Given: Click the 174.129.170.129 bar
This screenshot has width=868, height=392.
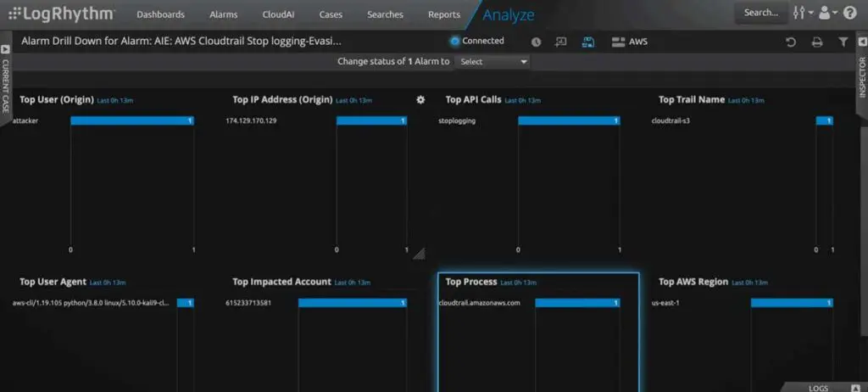Looking at the screenshot, I should (371, 120).
